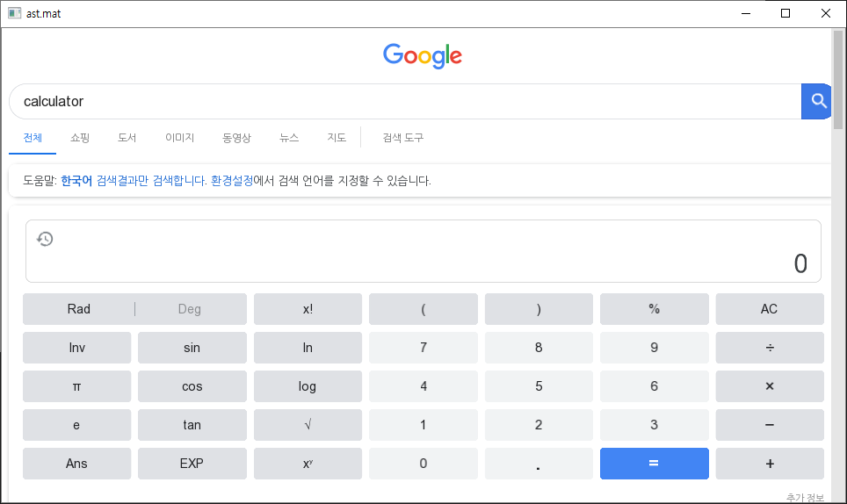Click the EXP exponent key
The width and height of the screenshot is (847, 504).
(x=192, y=464)
